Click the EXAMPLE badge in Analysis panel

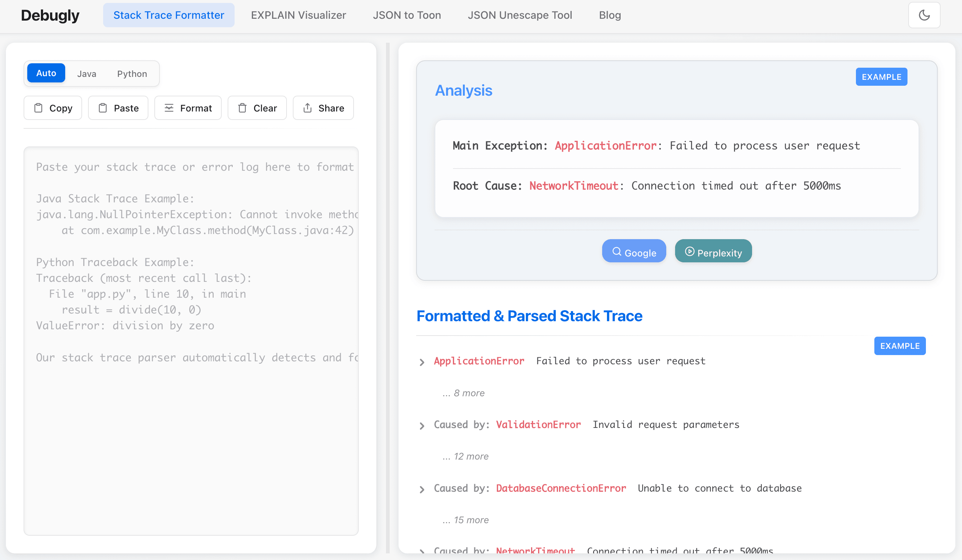pyautogui.click(x=881, y=77)
